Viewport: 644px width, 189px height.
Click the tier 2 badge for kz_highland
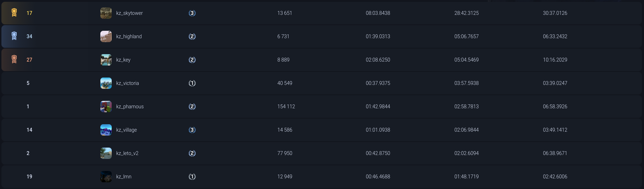pos(192,36)
